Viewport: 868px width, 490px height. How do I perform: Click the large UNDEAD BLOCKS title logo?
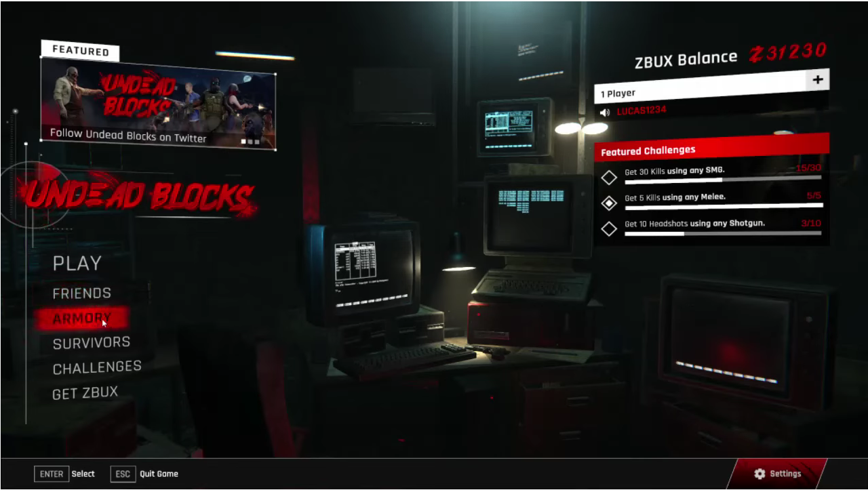tap(138, 196)
